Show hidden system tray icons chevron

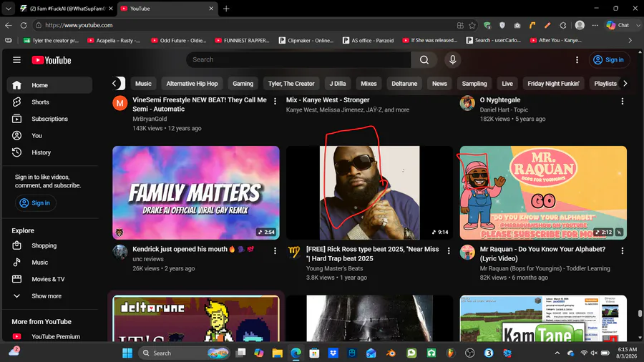(x=557, y=353)
